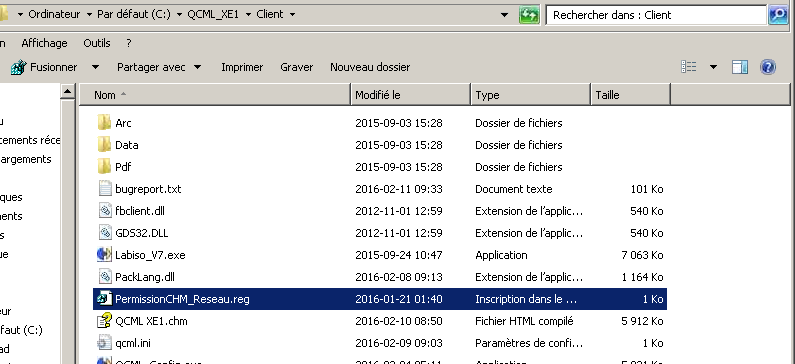The height and width of the screenshot is (364, 795).
Task: Select the file name PackLang.dll
Action: point(145,277)
